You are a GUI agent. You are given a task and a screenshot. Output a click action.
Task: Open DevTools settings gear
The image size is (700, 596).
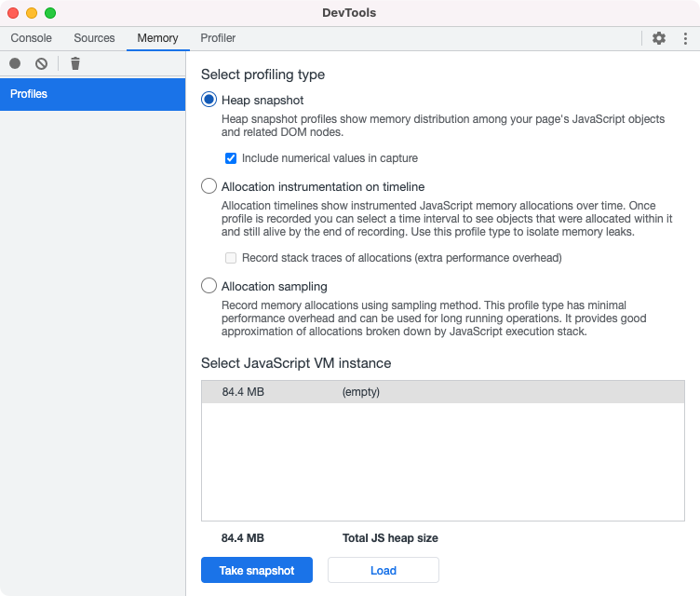tap(659, 38)
